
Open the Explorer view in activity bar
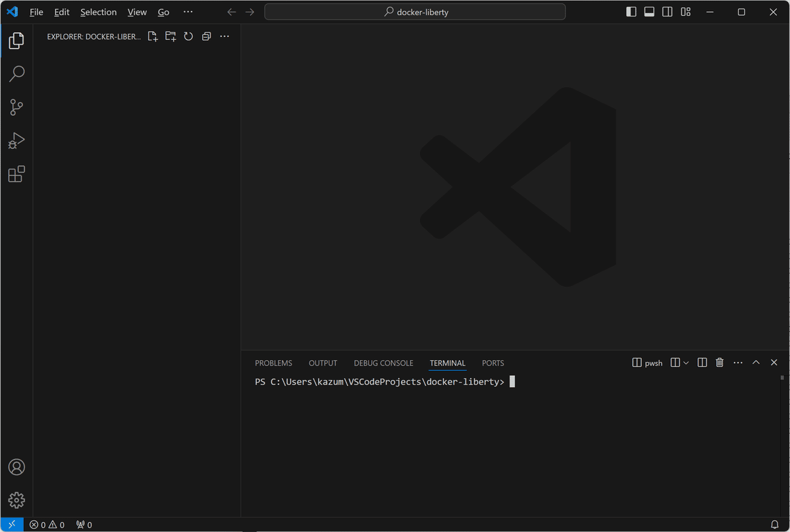point(16,41)
